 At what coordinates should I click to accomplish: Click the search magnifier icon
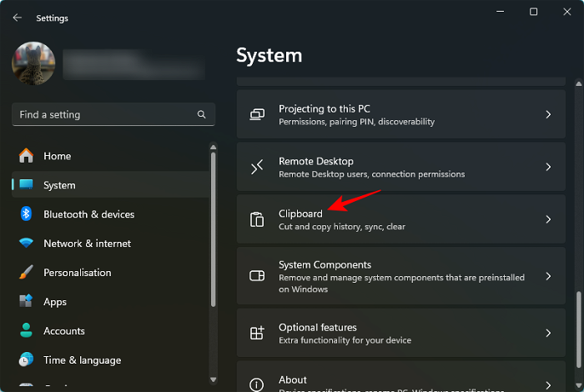click(x=201, y=114)
